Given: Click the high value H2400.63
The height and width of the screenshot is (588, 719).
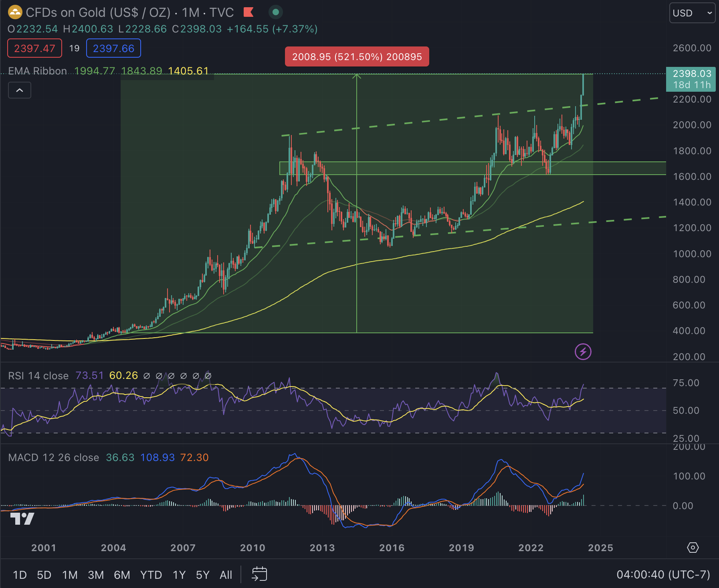Looking at the screenshot, I should click(88, 29).
